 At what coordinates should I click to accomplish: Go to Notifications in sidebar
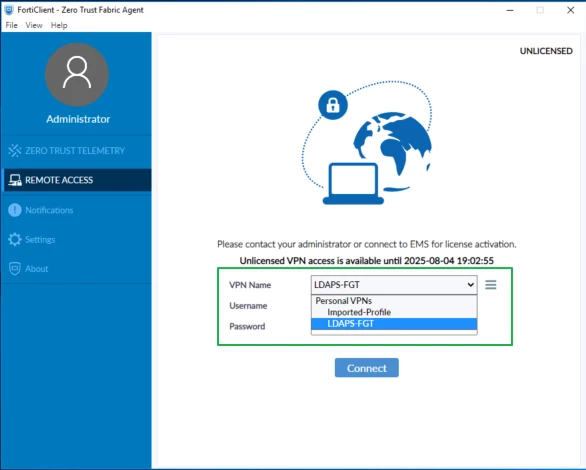(x=76, y=210)
